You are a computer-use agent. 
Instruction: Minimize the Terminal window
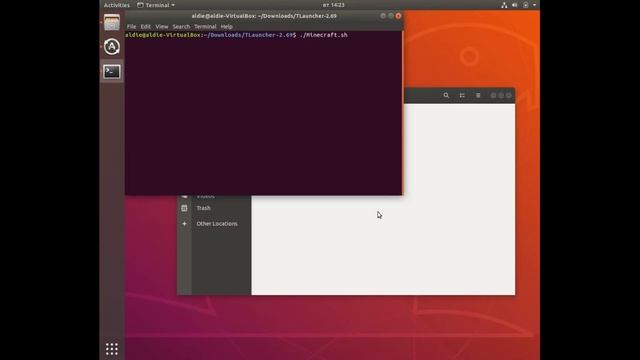coord(383,16)
